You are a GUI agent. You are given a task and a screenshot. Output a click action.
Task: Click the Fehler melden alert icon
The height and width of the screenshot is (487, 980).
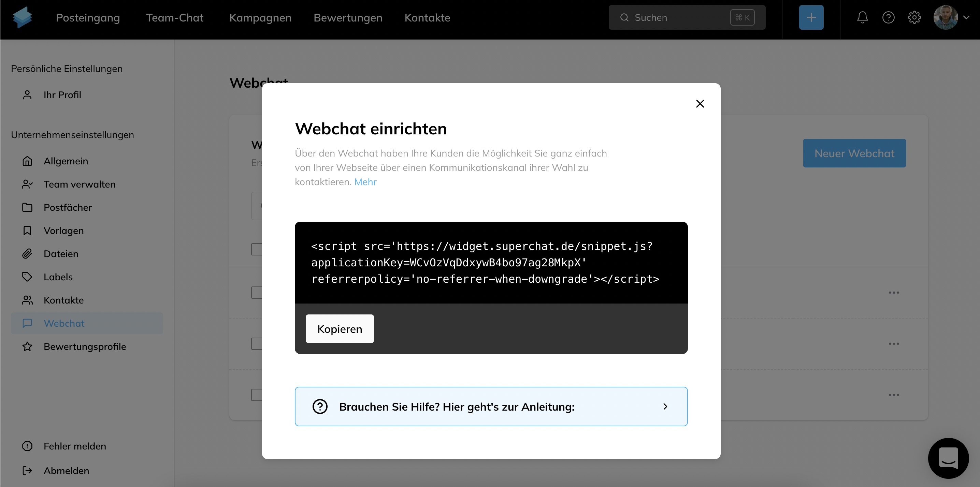pyautogui.click(x=27, y=446)
